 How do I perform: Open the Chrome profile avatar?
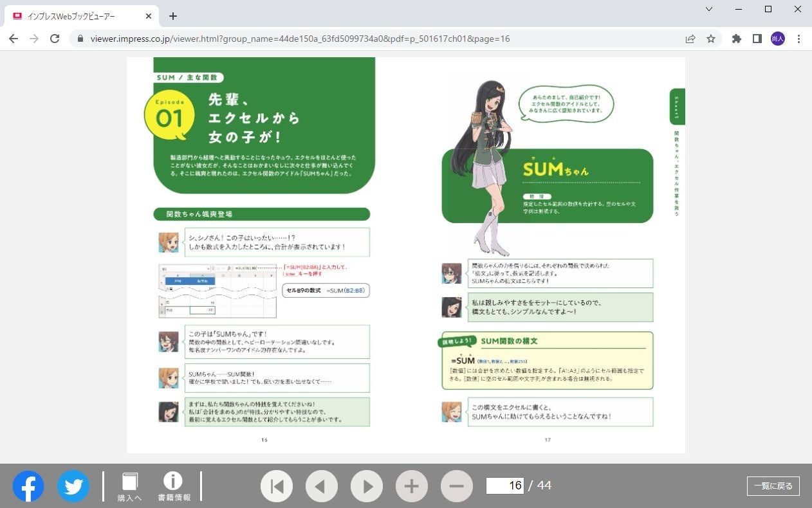[x=778, y=39]
